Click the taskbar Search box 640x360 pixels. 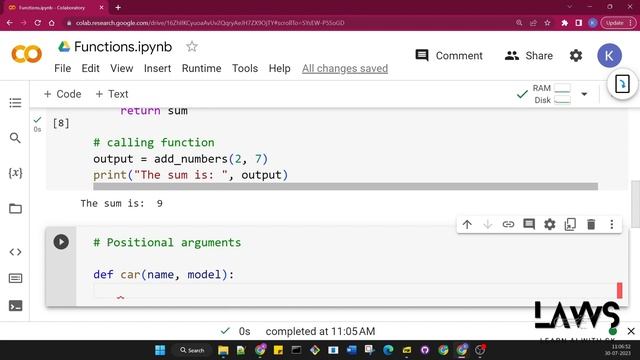(192, 350)
